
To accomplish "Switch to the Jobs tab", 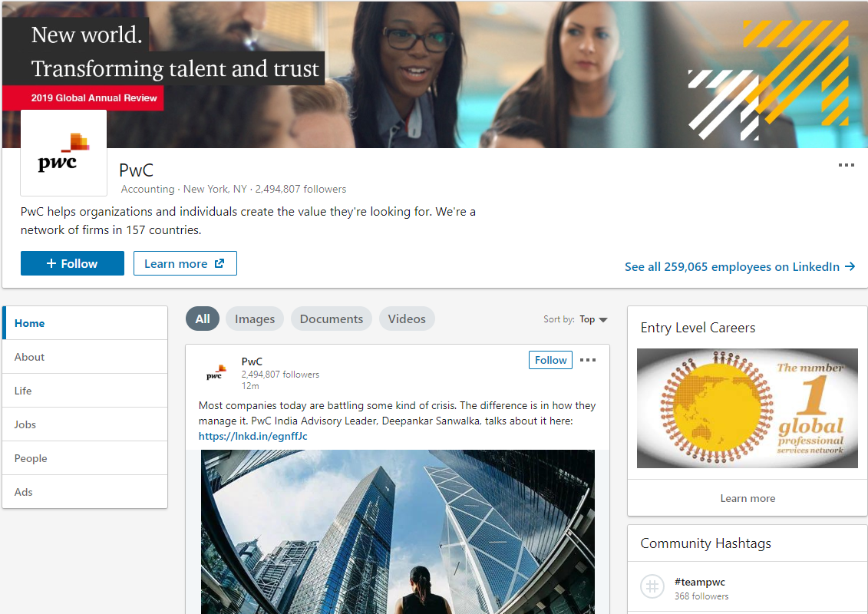I will (x=85, y=424).
